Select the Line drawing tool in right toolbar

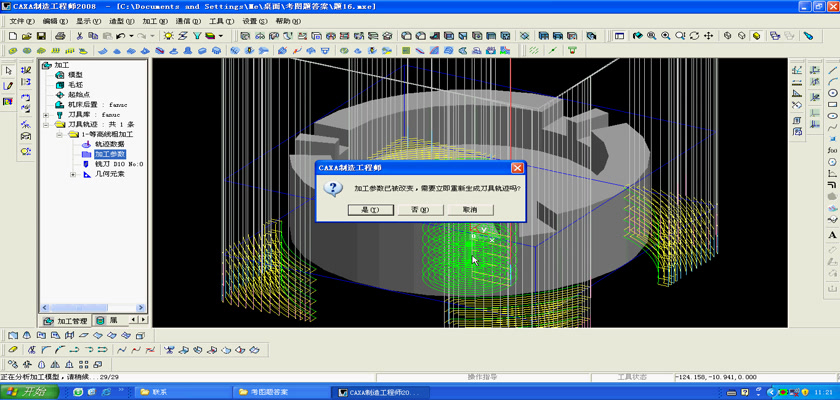coord(832,70)
